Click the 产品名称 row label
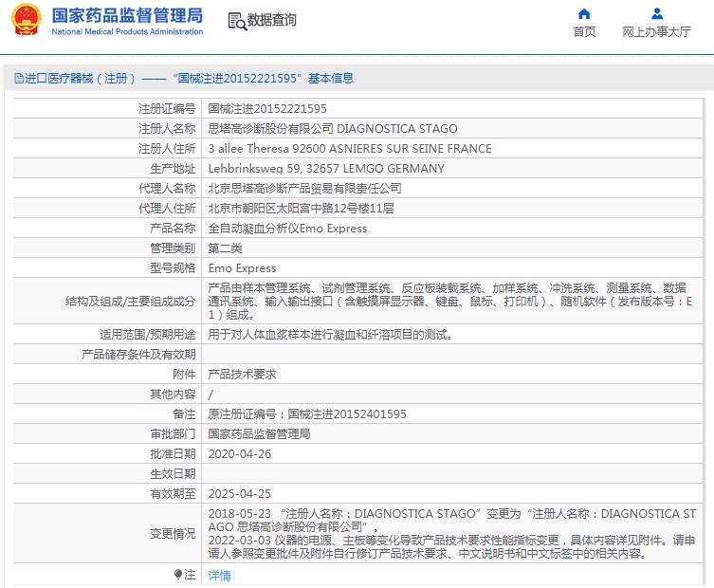This screenshot has width=714, height=588. [173, 229]
